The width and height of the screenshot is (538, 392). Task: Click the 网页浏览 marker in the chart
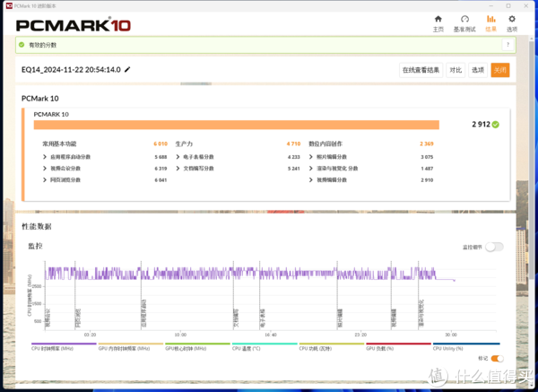[78, 318]
